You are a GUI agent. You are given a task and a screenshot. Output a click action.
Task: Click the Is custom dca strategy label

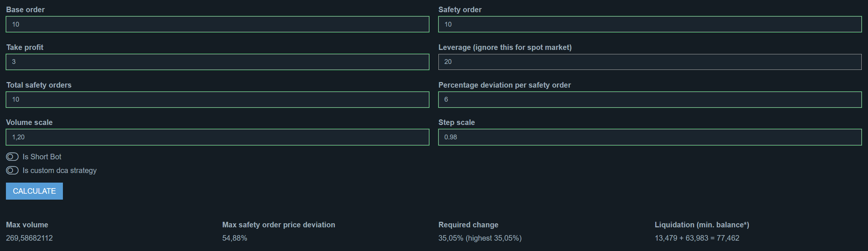point(60,170)
